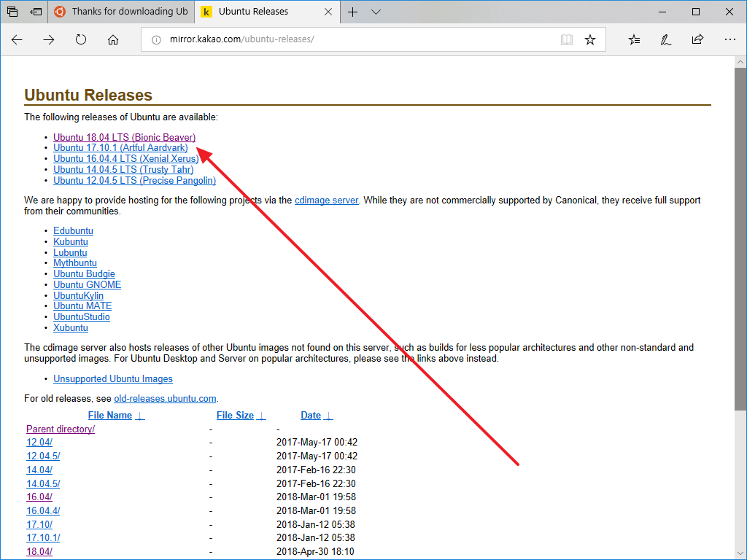Image resolution: width=747 pixels, height=560 pixels.
Task: Minimize the browser window
Action: tap(662, 12)
